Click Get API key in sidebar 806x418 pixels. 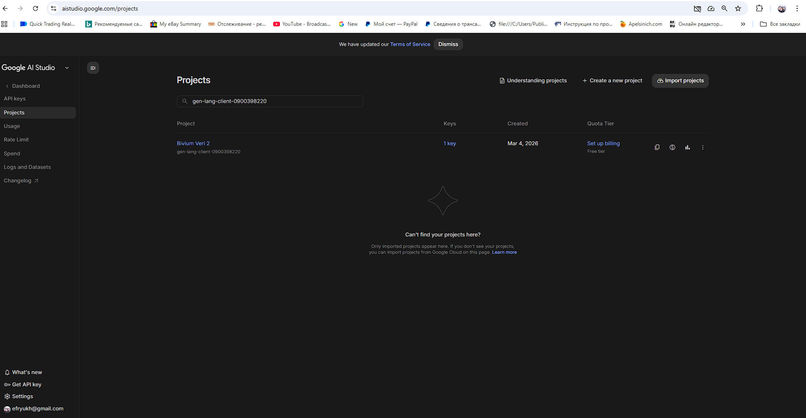tap(23, 385)
